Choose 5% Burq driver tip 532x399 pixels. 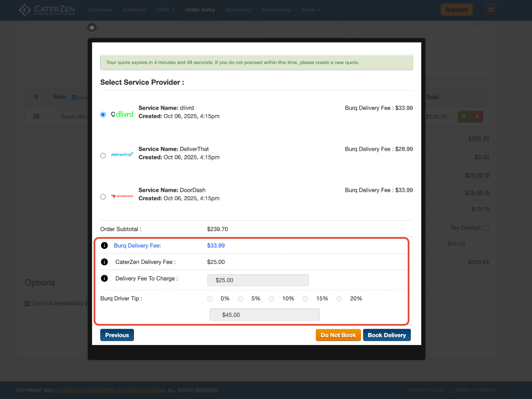coord(241,298)
